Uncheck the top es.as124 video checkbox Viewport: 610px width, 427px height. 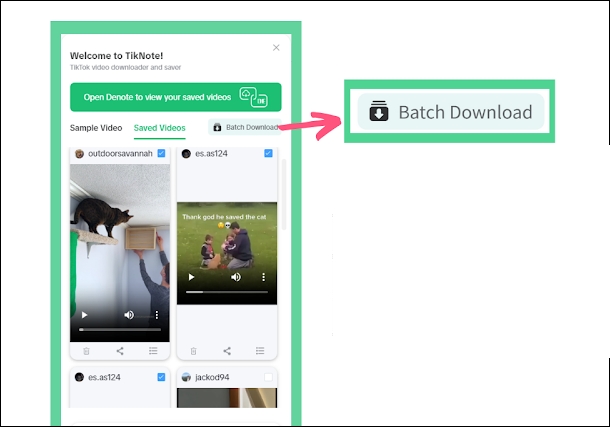pyautogui.click(x=268, y=153)
